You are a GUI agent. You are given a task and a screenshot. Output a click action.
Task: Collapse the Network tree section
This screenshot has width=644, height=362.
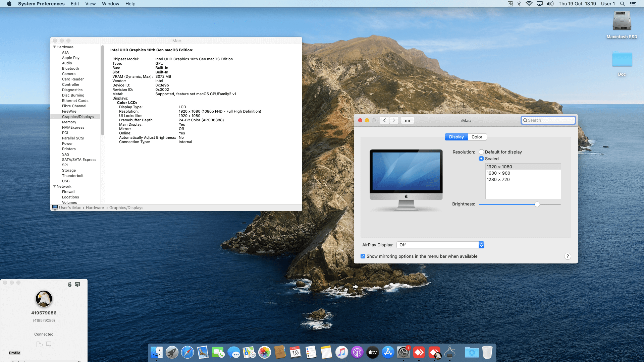[55, 186]
